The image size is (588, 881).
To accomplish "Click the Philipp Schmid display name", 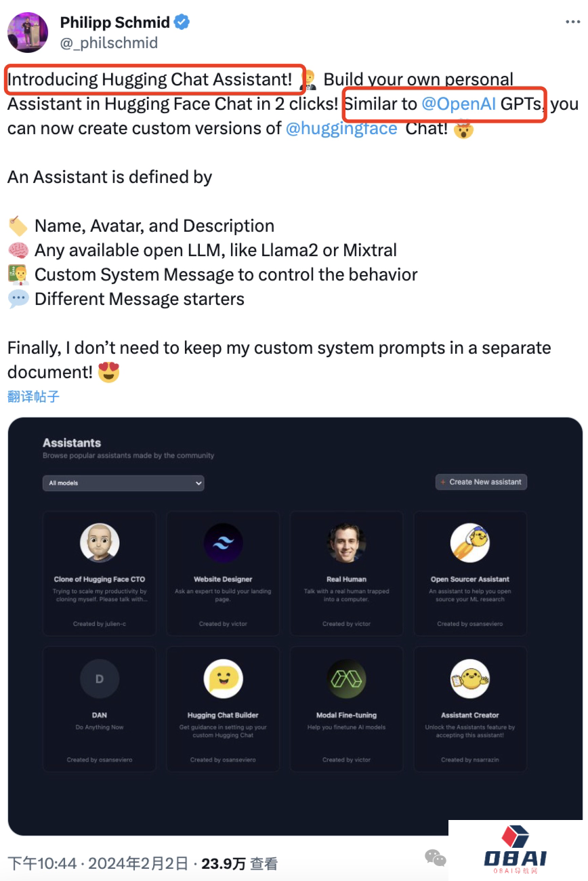I will [114, 22].
